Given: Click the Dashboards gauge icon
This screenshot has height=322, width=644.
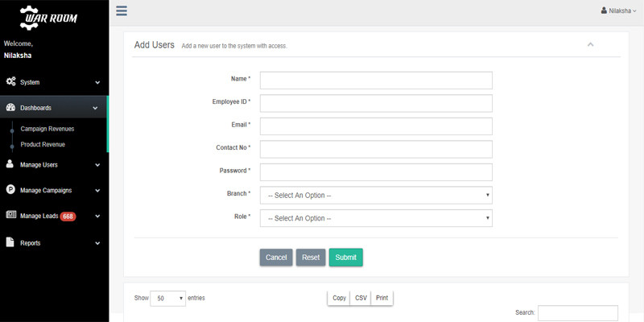Looking at the screenshot, I should 11,107.
